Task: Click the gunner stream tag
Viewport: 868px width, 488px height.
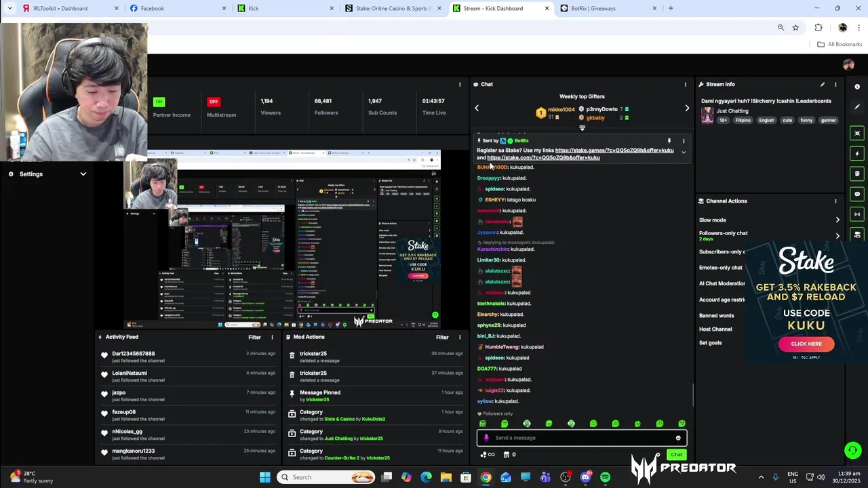Action: point(828,120)
